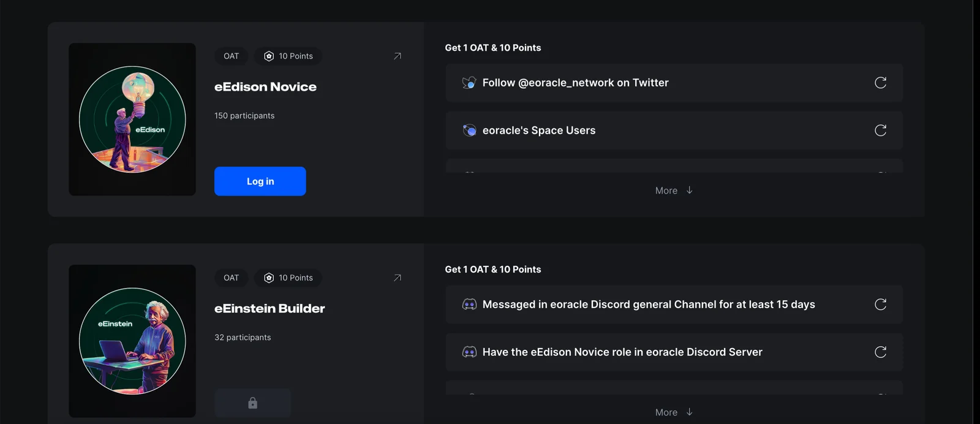The height and width of the screenshot is (424, 980).
Task: Click the Twitter icon on follow task
Action: point(469,83)
